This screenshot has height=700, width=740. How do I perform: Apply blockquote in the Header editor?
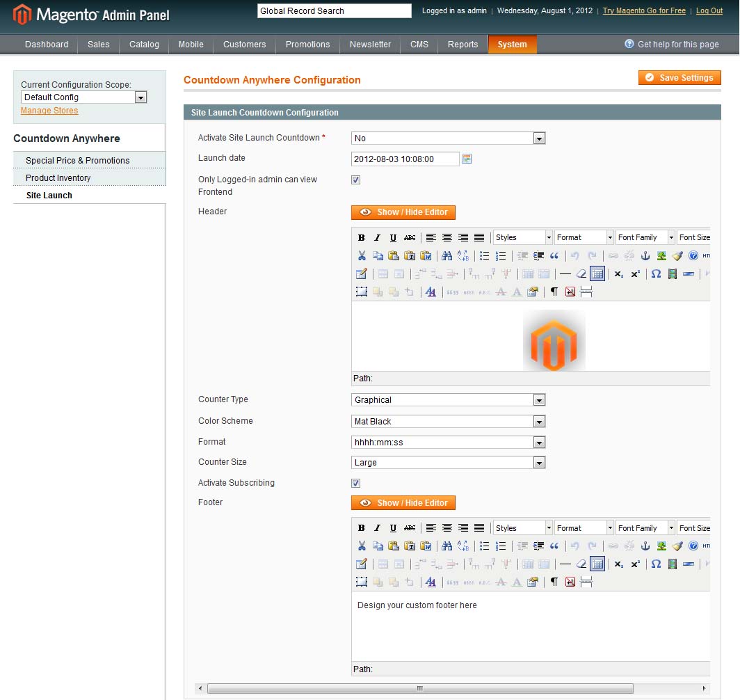[554, 256]
